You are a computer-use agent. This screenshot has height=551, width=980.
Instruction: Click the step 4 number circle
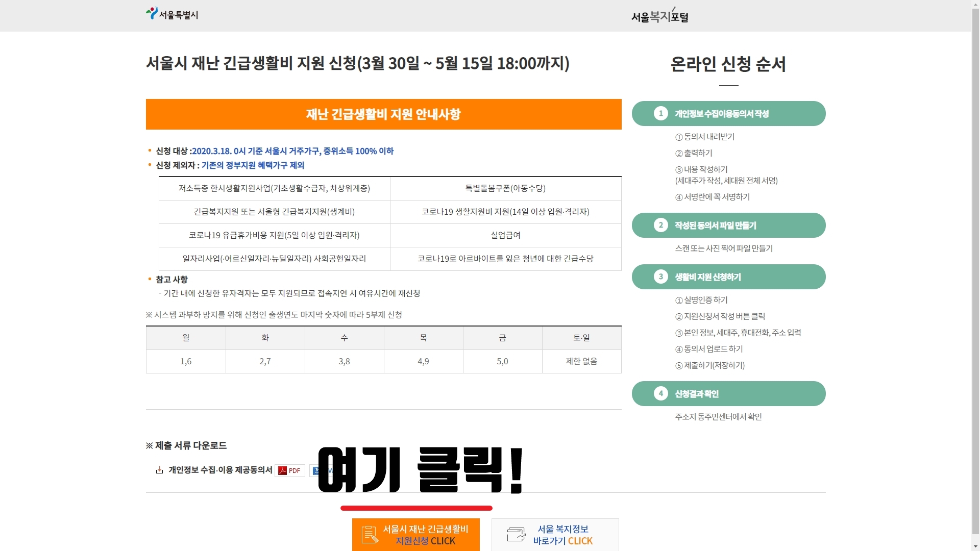pyautogui.click(x=660, y=393)
